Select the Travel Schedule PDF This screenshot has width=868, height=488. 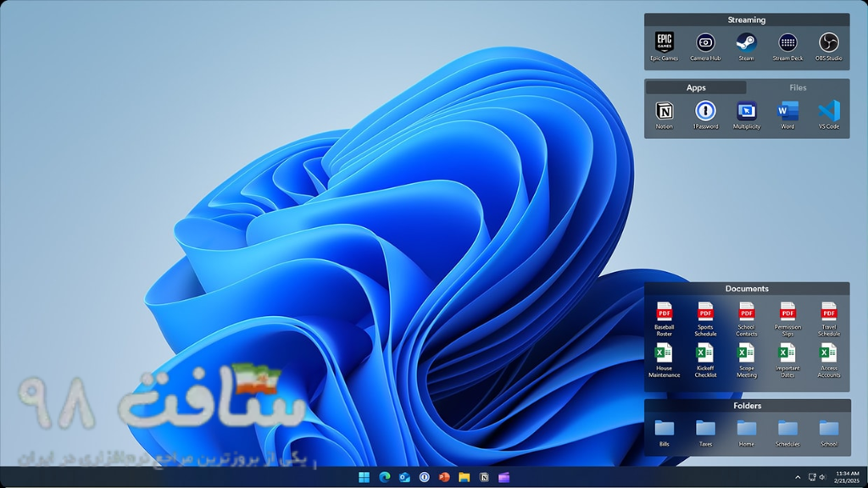[829, 319]
